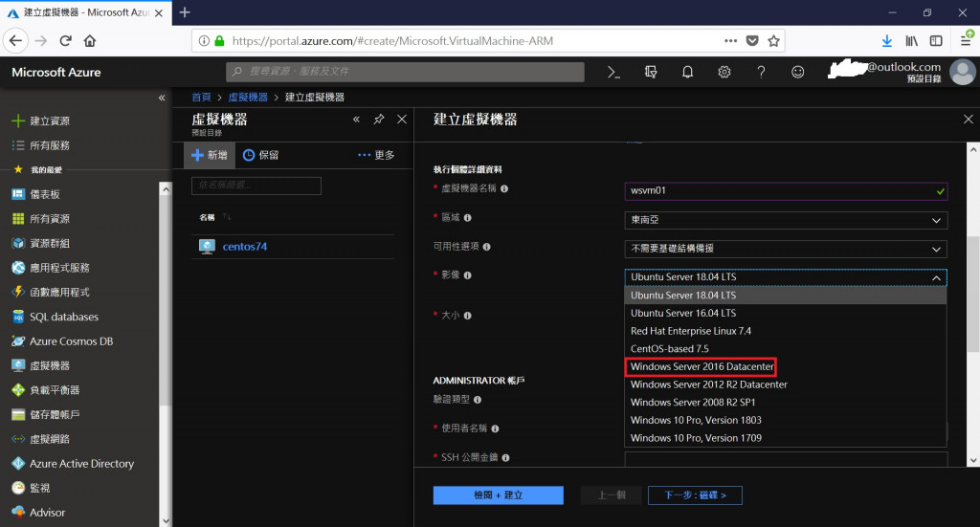The width and height of the screenshot is (980, 527).
Task: Close the 建立虛擬機器 blade
Action: pos(969,120)
